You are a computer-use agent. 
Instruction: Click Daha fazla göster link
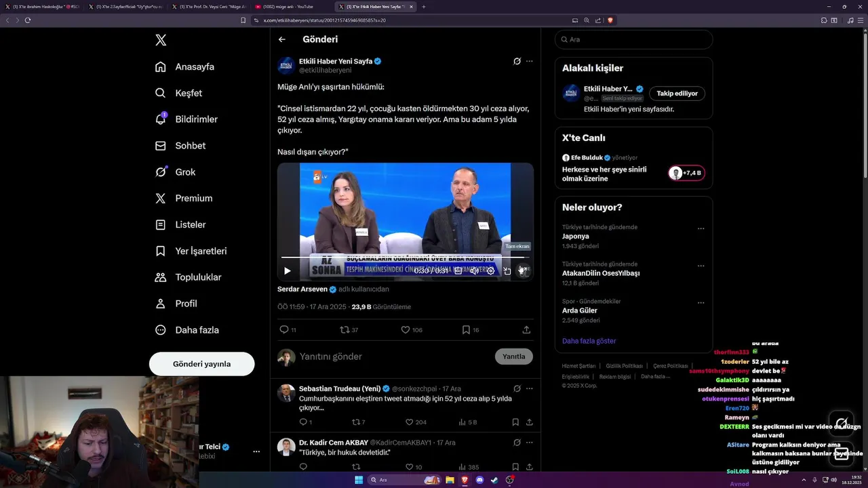(589, 341)
